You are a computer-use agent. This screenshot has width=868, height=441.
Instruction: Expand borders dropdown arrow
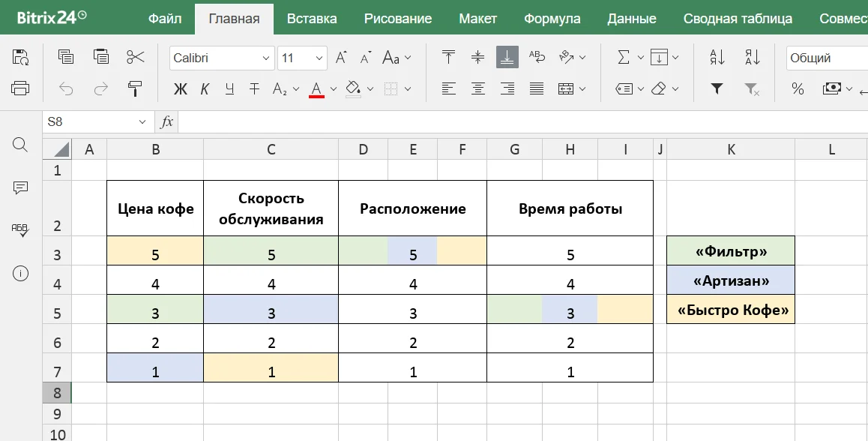408,88
